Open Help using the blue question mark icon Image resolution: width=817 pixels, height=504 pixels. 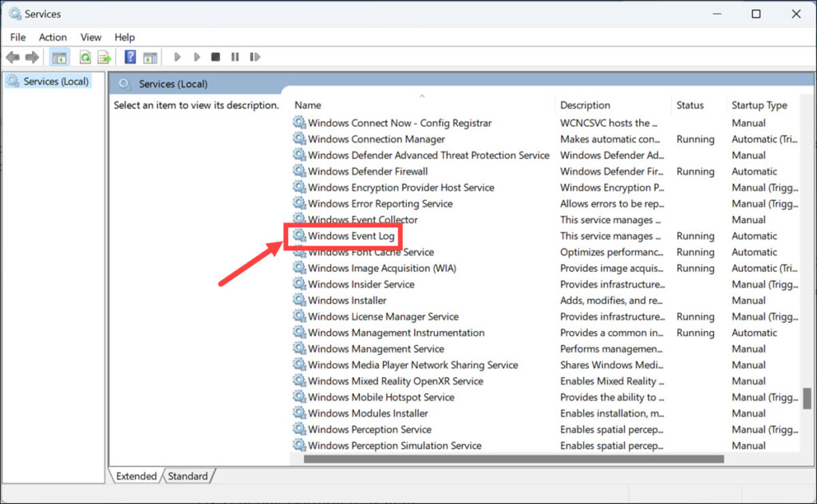click(x=130, y=57)
